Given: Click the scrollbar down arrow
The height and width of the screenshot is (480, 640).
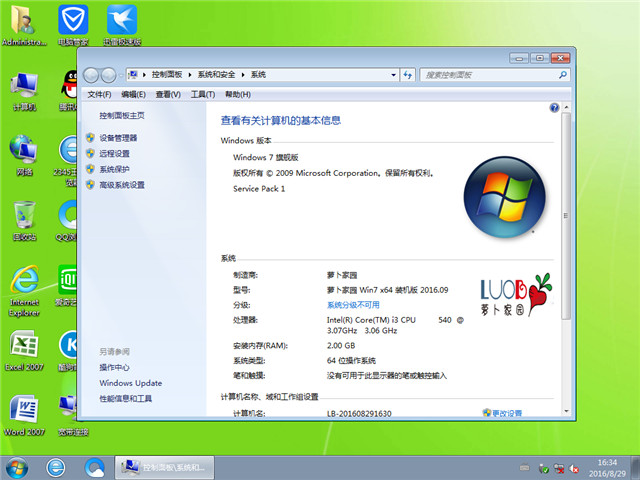Looking at the screenshot, I should tap(566, 411).
